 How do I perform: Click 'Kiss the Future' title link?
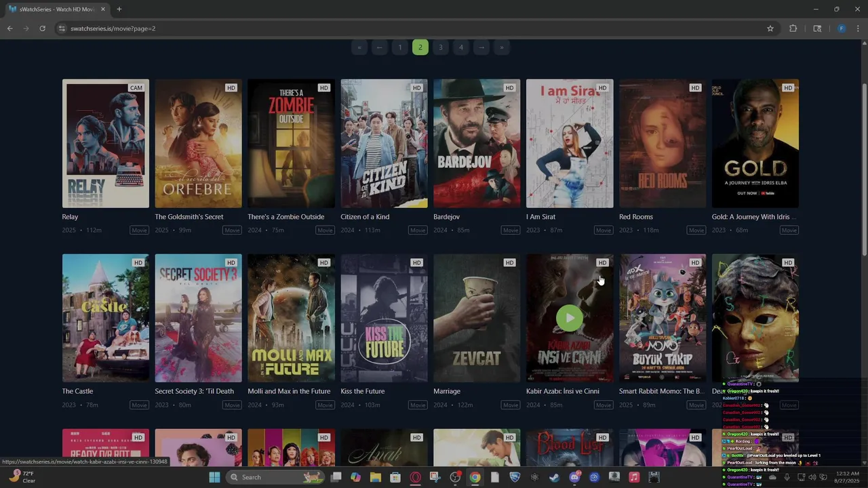[x=363, y=391]
